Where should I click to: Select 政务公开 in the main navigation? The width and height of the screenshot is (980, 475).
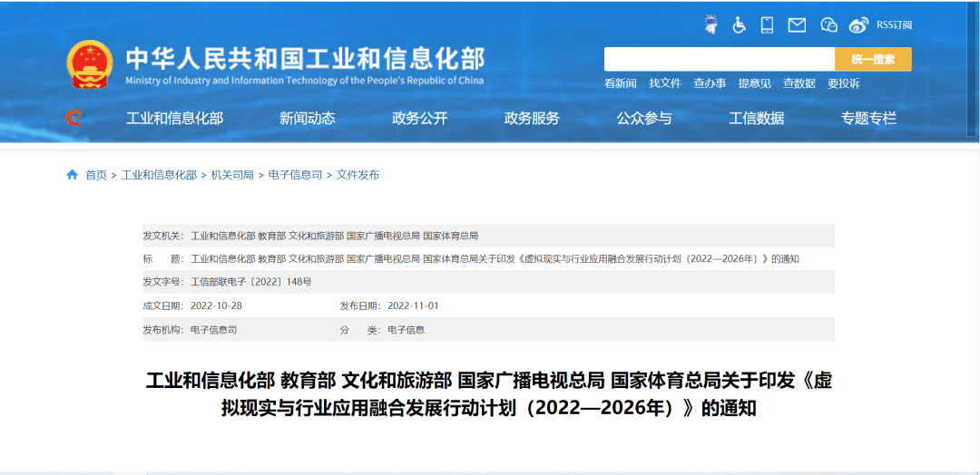coord(419,118)
